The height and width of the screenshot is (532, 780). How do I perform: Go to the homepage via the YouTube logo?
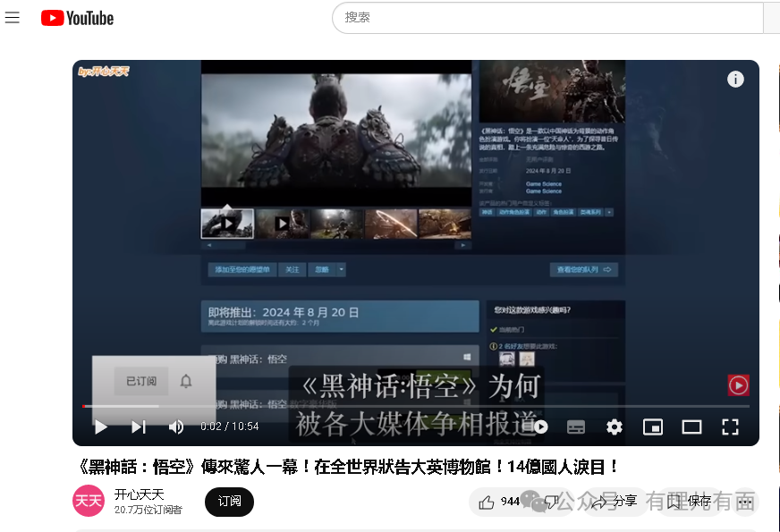click(77, 17)
